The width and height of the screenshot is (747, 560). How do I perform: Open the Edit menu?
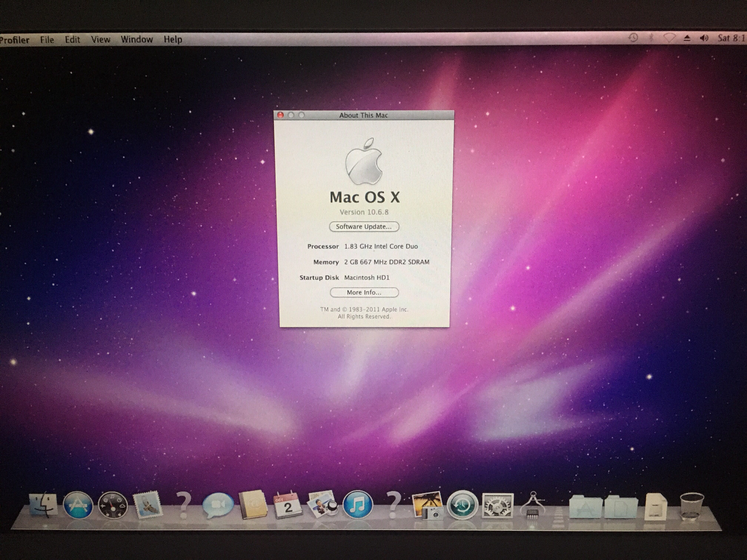(x=72, y=39)
